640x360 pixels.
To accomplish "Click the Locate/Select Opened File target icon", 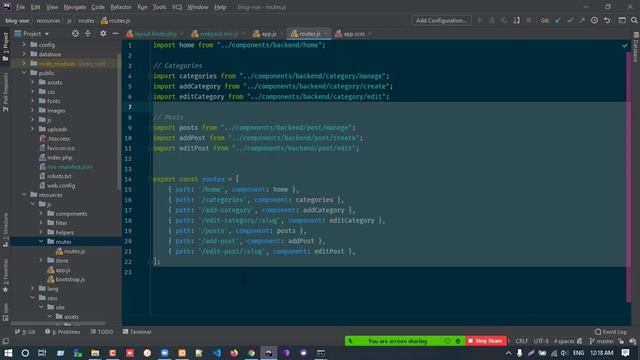I will click(76, 33).
